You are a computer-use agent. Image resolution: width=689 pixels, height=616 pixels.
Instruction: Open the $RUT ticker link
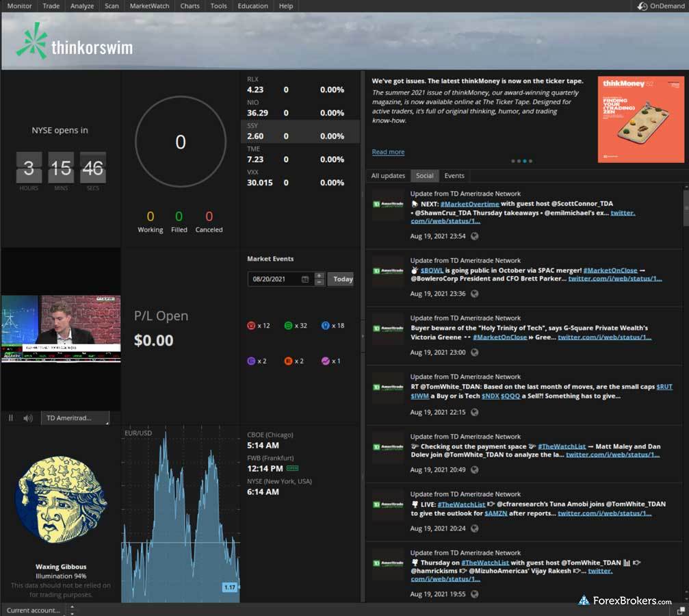tap(664, 387)
